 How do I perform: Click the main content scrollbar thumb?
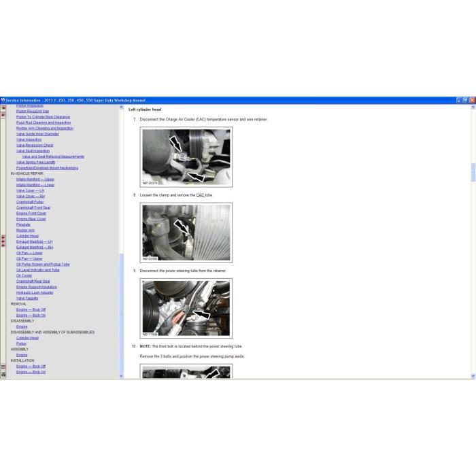[x=473, y=173]
